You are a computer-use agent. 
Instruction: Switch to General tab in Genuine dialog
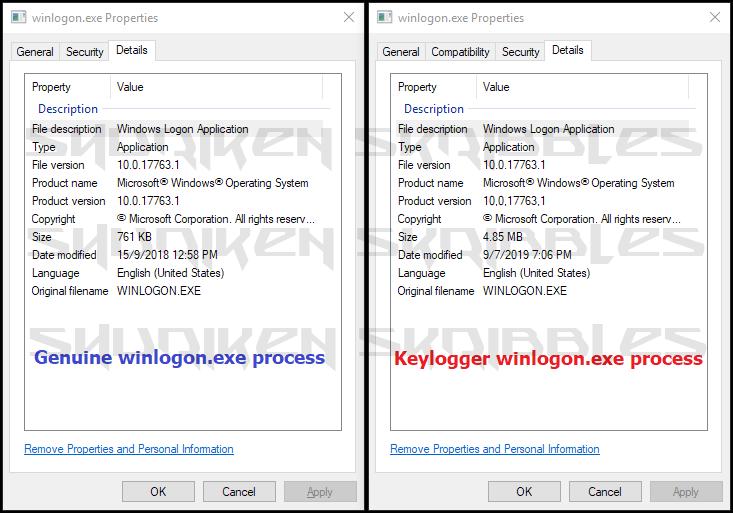click(35, 52)
